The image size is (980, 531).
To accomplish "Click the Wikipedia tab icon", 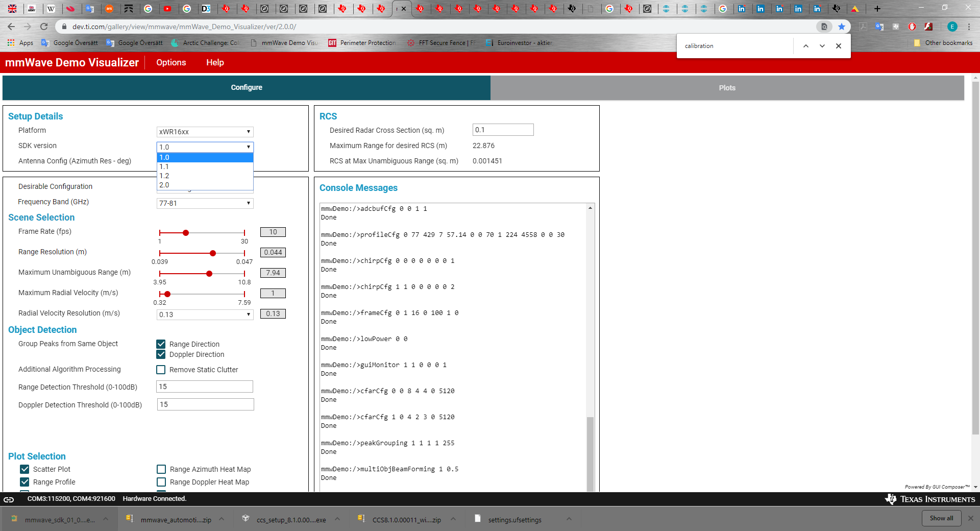I will pos(51,9).
